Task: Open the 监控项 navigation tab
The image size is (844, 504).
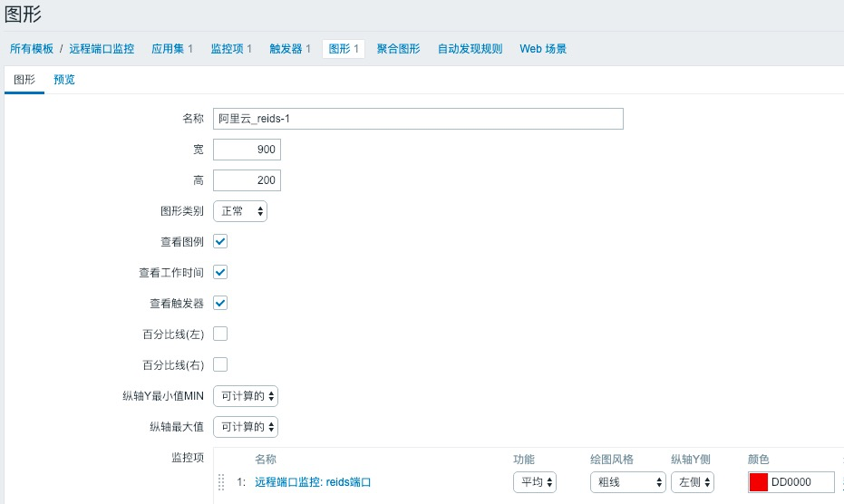Action: point(231,48)
